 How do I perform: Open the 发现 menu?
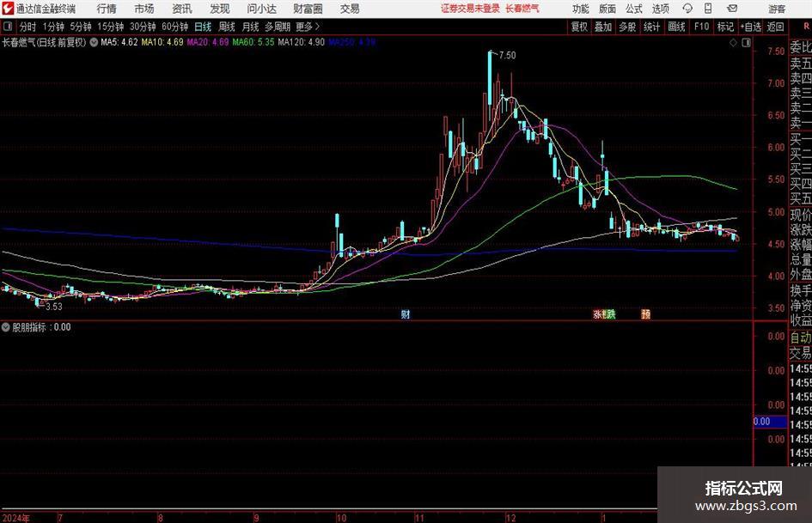tap(220, 9)
